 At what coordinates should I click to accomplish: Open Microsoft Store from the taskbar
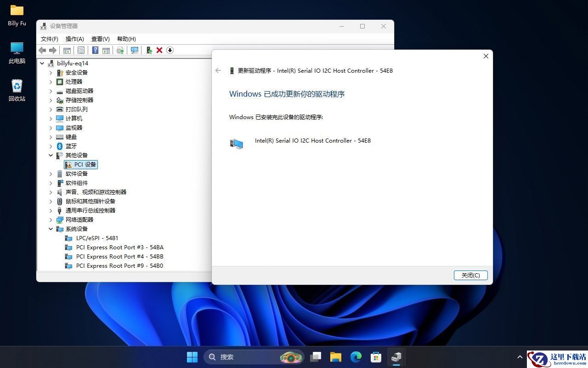pos(376,357)
